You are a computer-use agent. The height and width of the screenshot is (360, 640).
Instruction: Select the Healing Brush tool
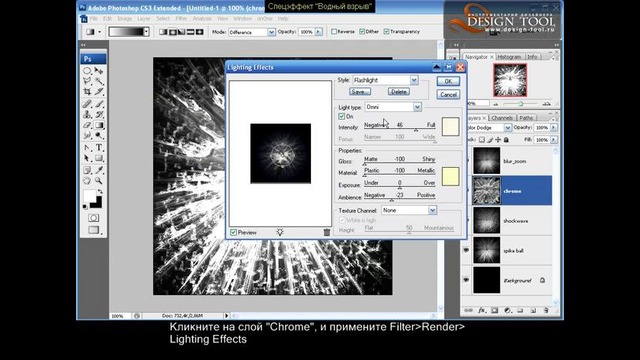(x=87, y=104)
